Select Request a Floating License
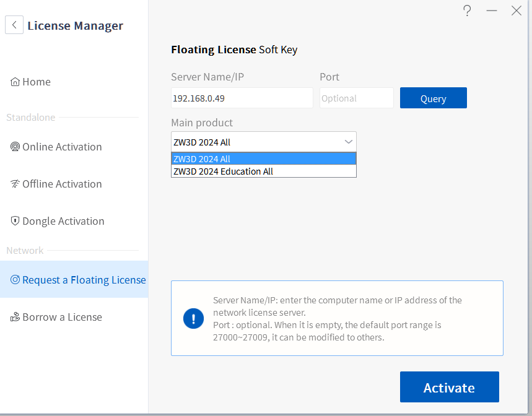The image size is (532, 416). (74, 279)
